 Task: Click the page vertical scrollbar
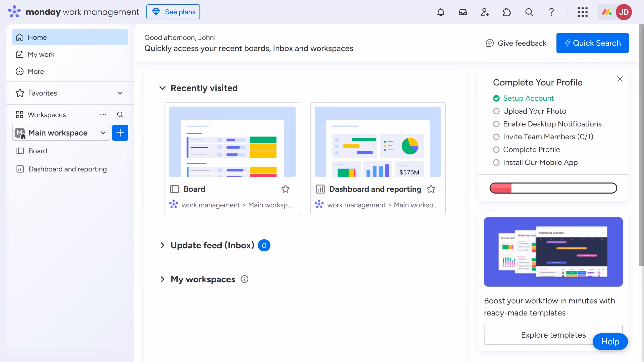(x=641, y=145)
